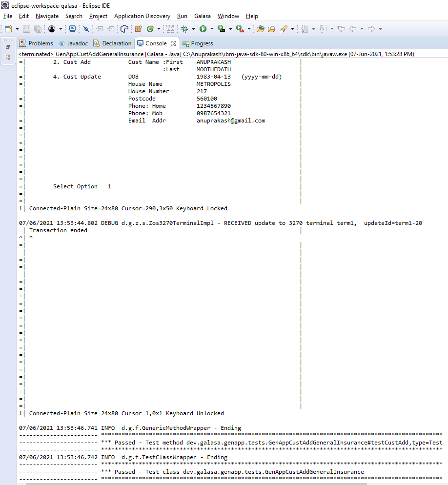
Task: Switch to the Problems tab
Action: coord(36,43)
